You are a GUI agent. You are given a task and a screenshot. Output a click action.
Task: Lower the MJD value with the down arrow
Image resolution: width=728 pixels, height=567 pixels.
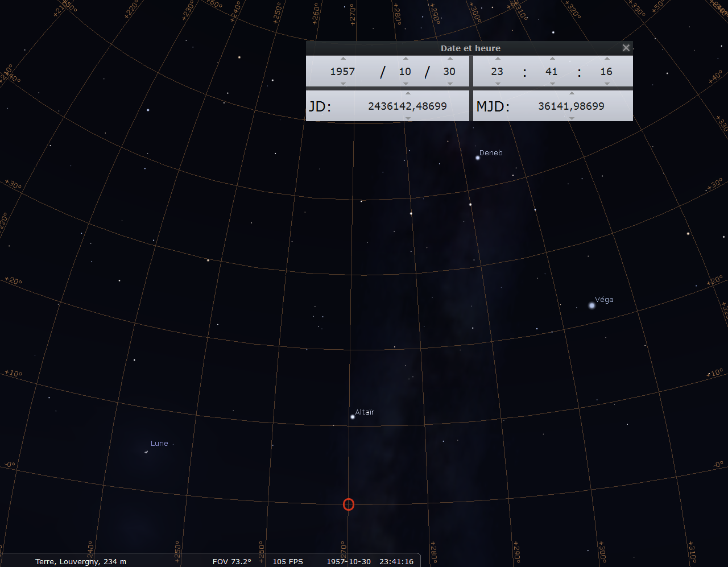tap(572, 118)
